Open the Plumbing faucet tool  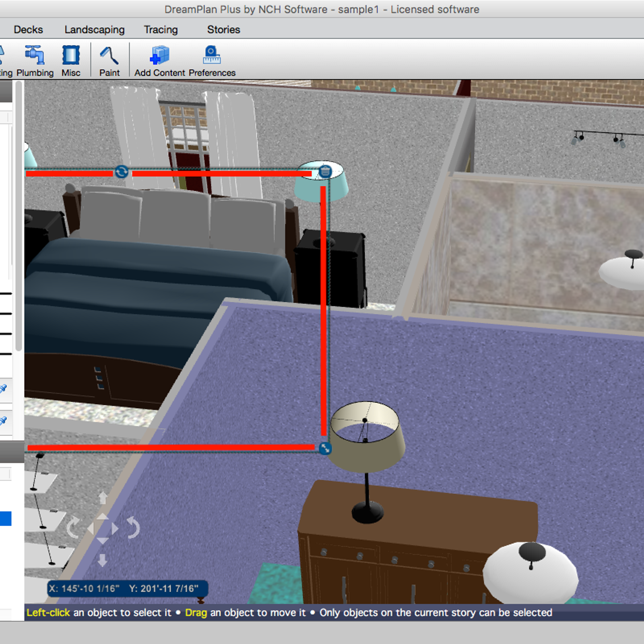pos(35,61)
